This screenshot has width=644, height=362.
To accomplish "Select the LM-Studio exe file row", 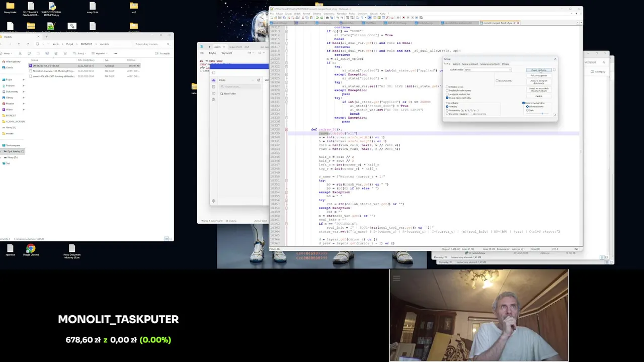I will click(85, 66).
